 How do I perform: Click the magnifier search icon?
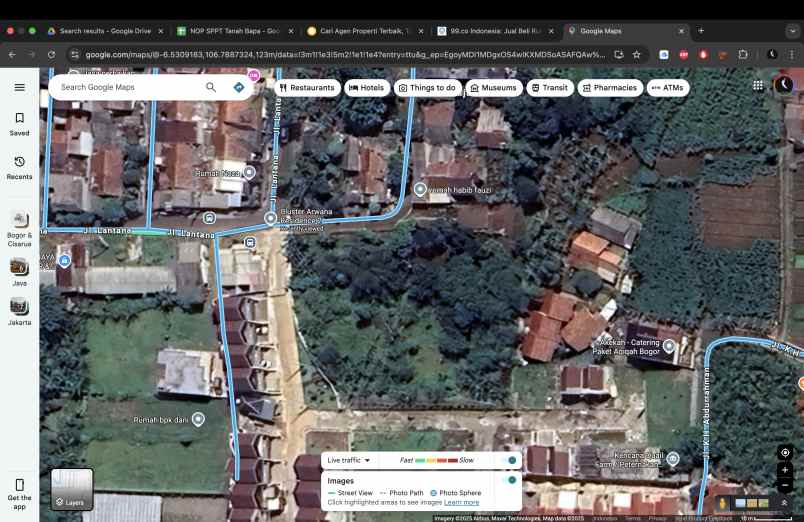(x=211, y=87)
